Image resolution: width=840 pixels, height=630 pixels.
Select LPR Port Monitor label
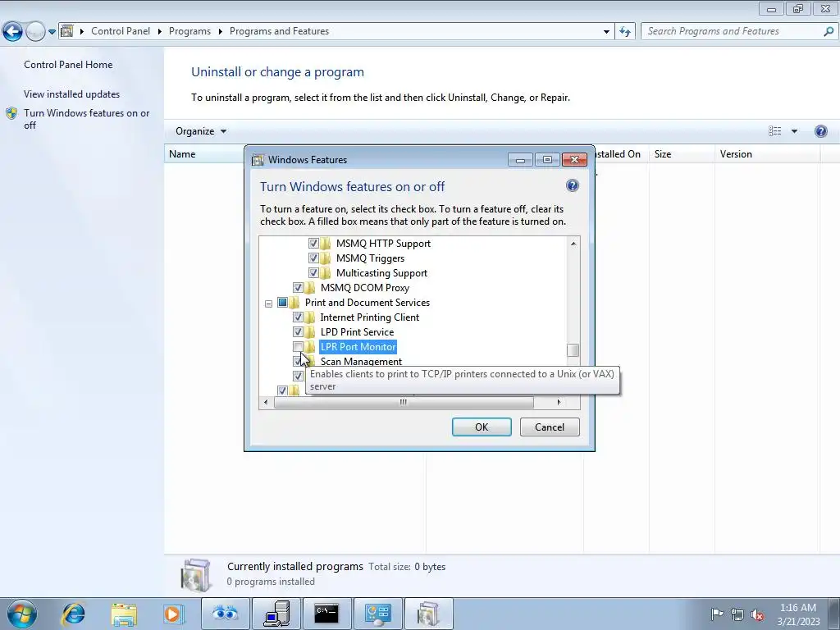pos(358,347)
